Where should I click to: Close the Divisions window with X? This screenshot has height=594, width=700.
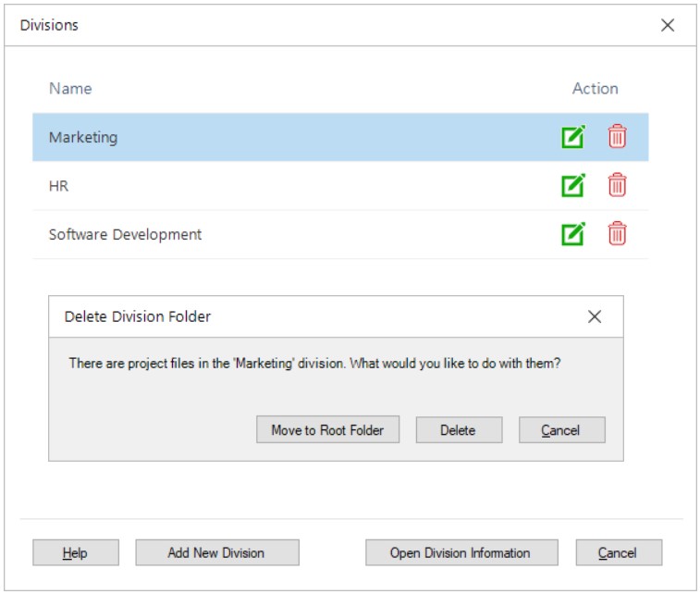point(668,25)
